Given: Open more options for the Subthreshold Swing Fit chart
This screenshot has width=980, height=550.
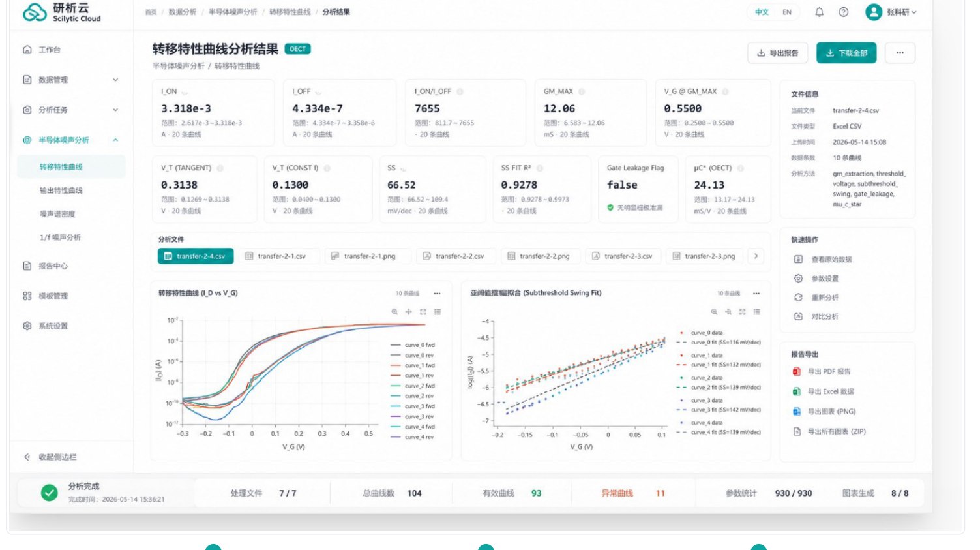Looking at the screenshot, I should click(x=756, y=293).
